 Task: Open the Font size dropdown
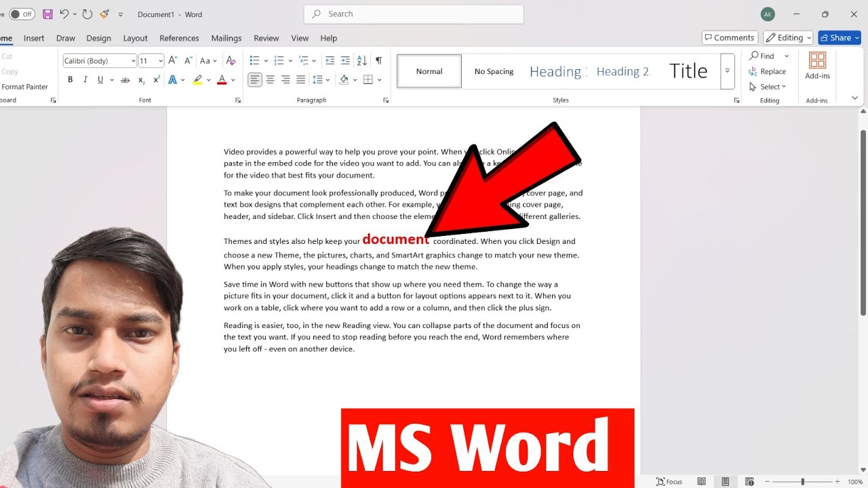160,61
